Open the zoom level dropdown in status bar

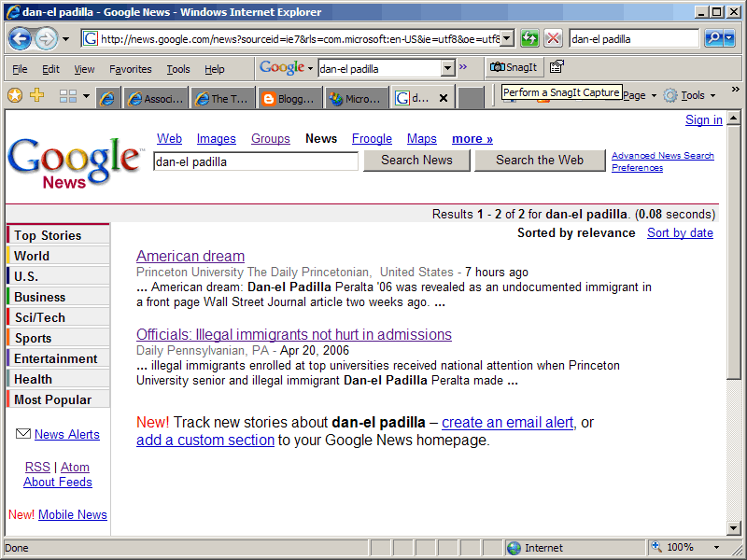716,548
